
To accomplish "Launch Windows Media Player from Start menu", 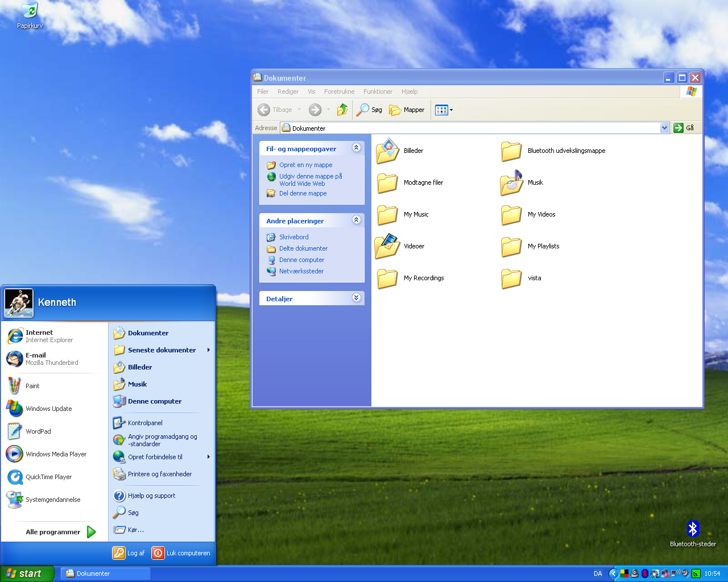I will click(56, 454).
